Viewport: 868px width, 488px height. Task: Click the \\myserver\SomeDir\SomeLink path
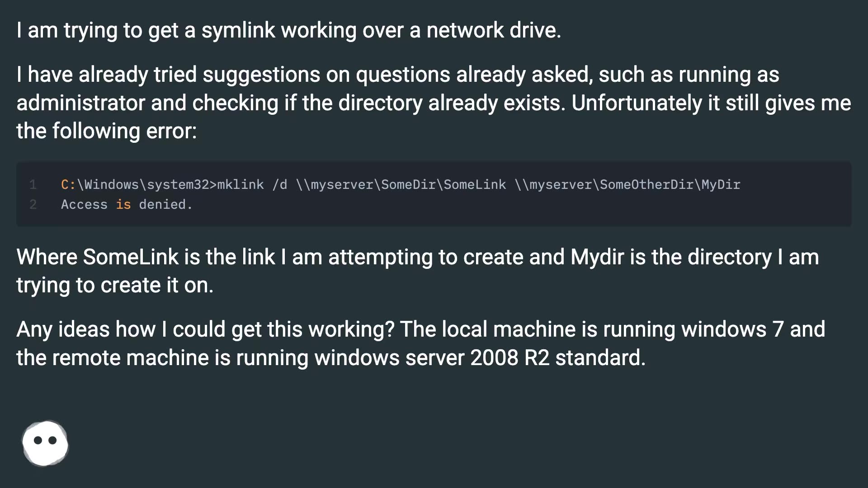pos(401,184)
